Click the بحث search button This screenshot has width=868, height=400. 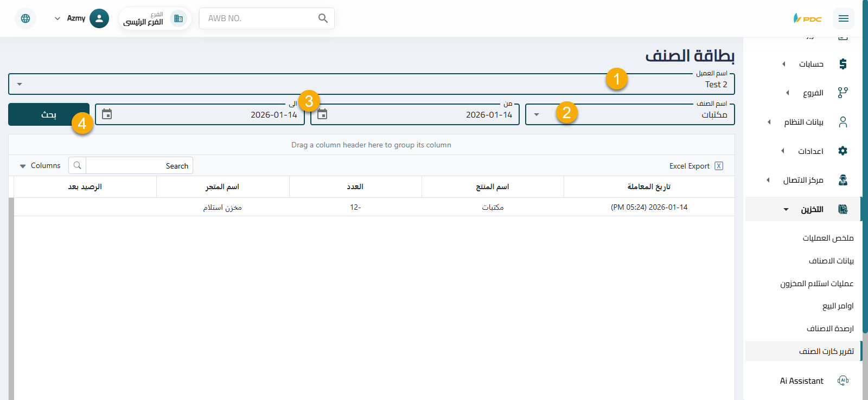pos(49,114)
